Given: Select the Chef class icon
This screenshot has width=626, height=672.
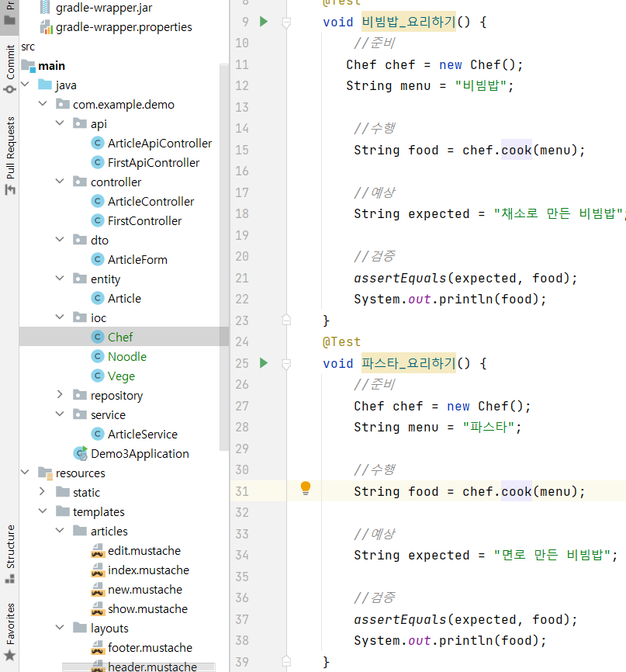Looking at the screenshot, I should (98, 337).
